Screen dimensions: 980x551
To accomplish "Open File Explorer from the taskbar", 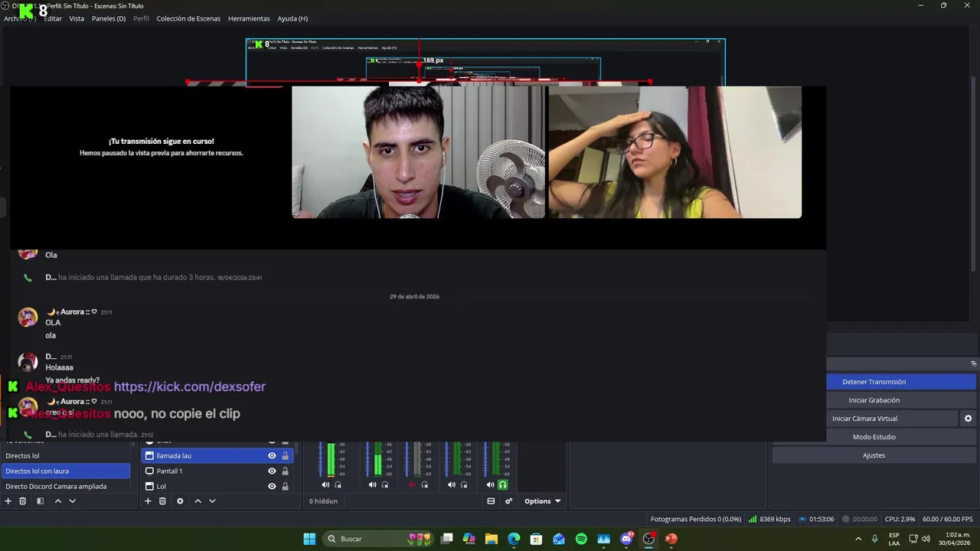I will click(492, 539).
